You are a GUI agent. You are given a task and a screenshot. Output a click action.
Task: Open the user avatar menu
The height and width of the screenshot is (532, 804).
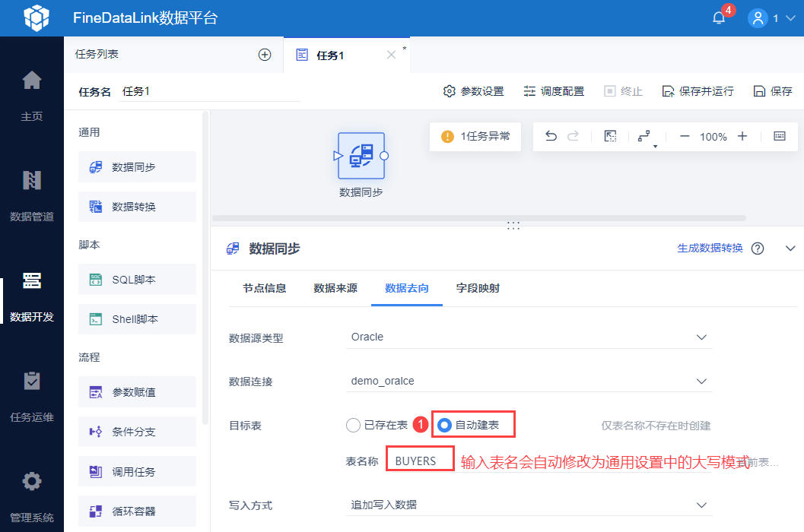click(x=757, y=18)
